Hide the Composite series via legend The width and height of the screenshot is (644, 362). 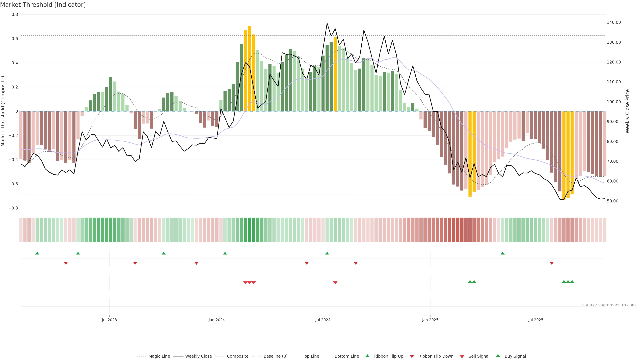click(237, 356)
